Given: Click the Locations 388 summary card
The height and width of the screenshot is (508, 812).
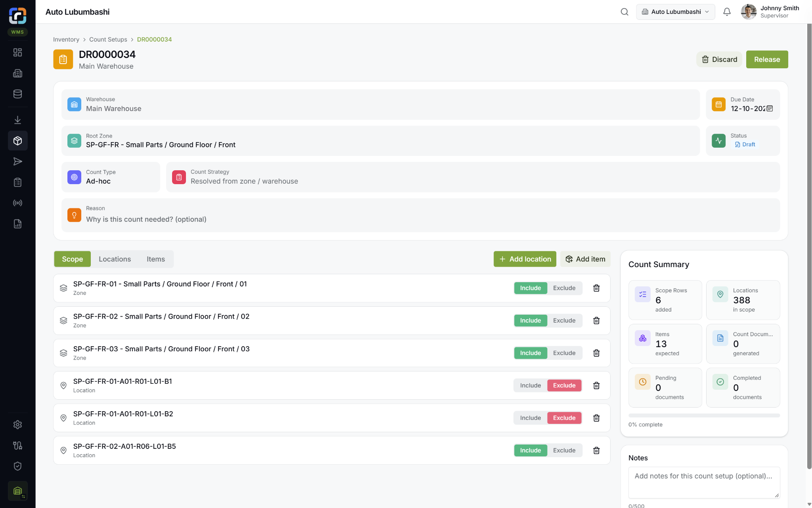Looking at the screenshot, I should coord(743,300).
